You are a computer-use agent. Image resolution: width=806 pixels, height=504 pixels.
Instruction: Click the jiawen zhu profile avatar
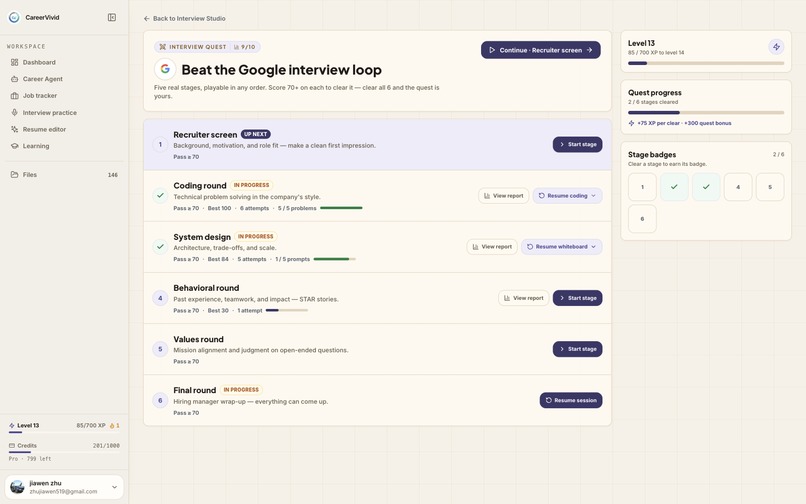pos(17,487)
